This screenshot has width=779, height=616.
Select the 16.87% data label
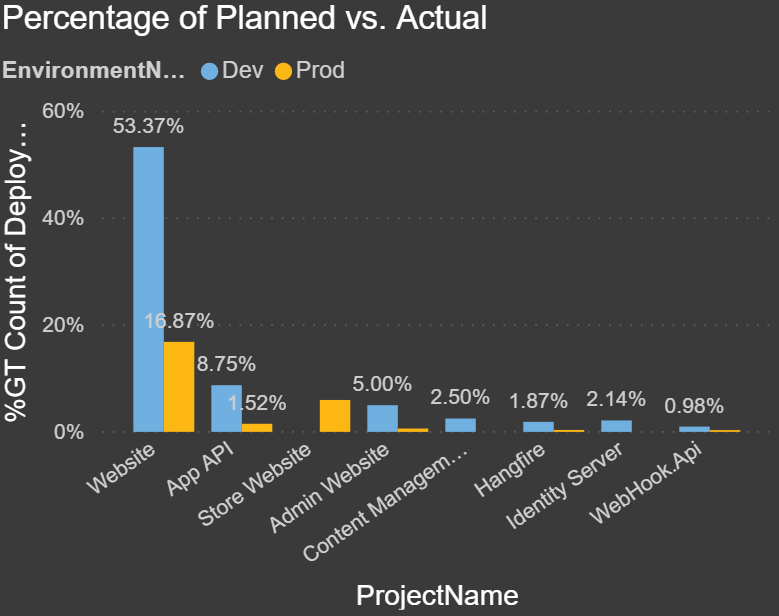click(179, 321)
